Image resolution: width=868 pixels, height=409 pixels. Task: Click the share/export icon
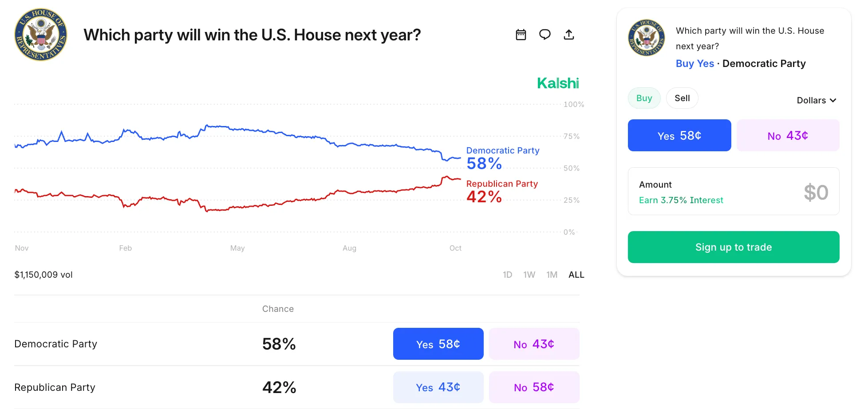click(569, 35)
